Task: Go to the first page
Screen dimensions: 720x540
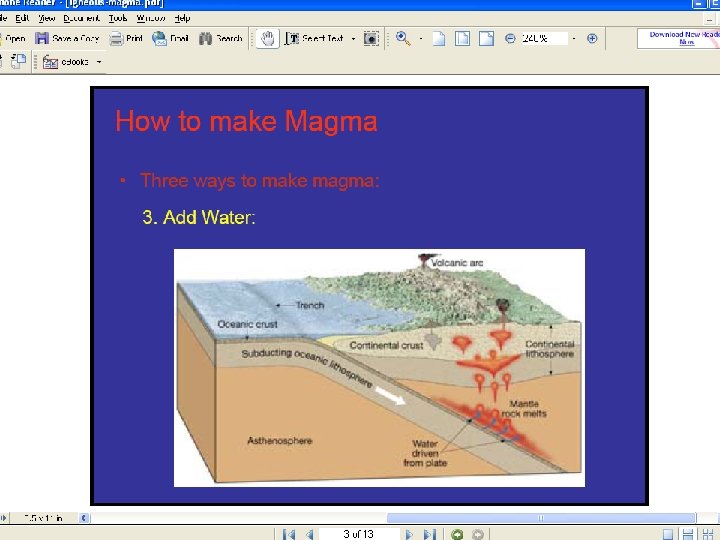Action: coord(289,534)
